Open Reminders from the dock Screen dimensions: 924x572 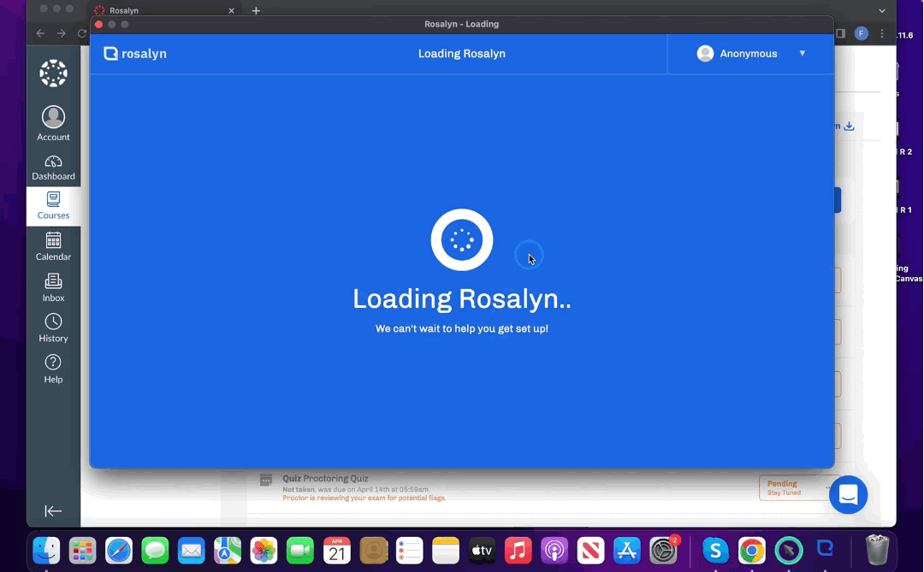409,551
